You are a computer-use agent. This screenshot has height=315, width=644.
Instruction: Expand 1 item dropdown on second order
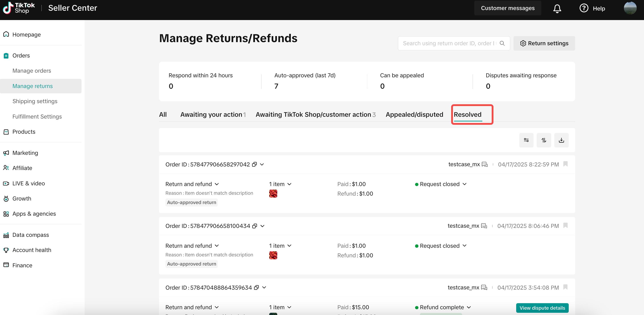(280, 246)
